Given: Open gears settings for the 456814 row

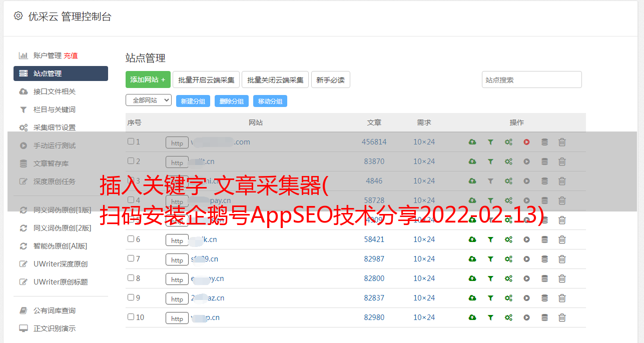Looking at the screenshot, I should [x=508, y=142].
